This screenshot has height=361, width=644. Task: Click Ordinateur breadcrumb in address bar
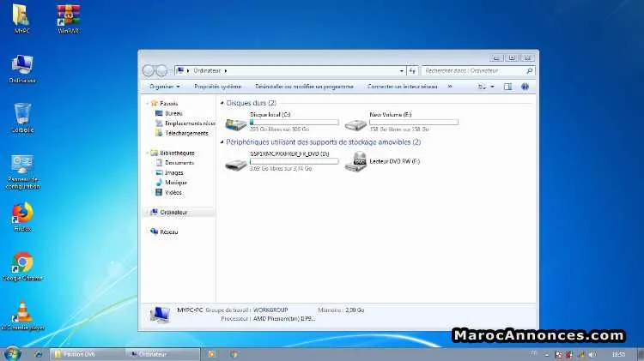[x=207, y=70]
